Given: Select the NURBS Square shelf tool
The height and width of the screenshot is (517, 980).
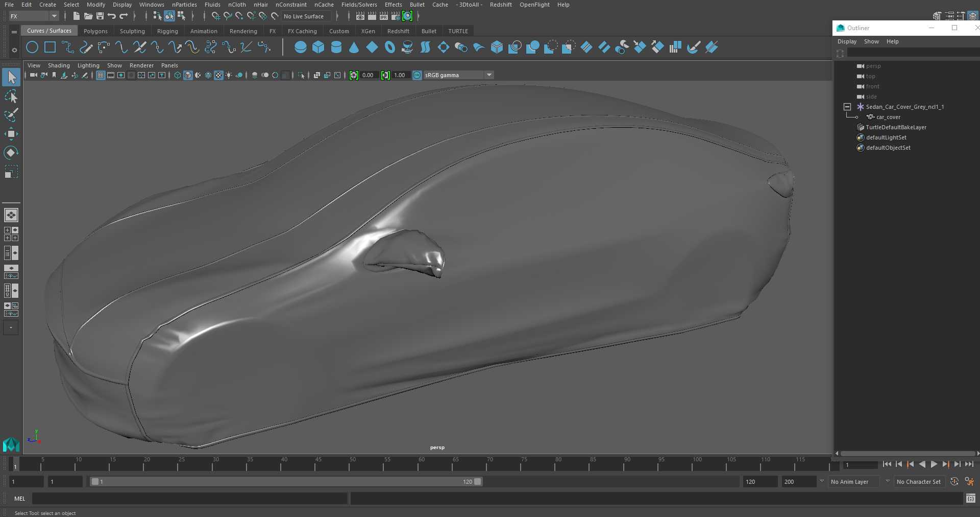Looking at the screenshot, I should click(x=50, y=48).
